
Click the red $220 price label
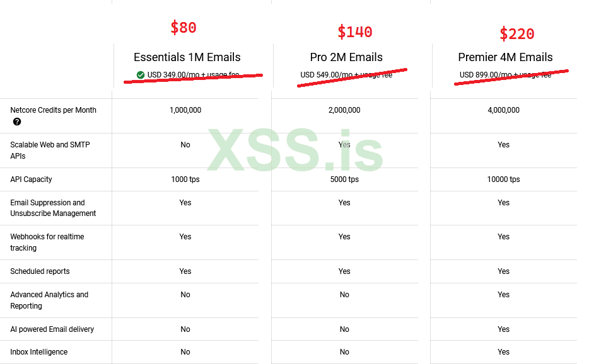[x=517, y=33]
